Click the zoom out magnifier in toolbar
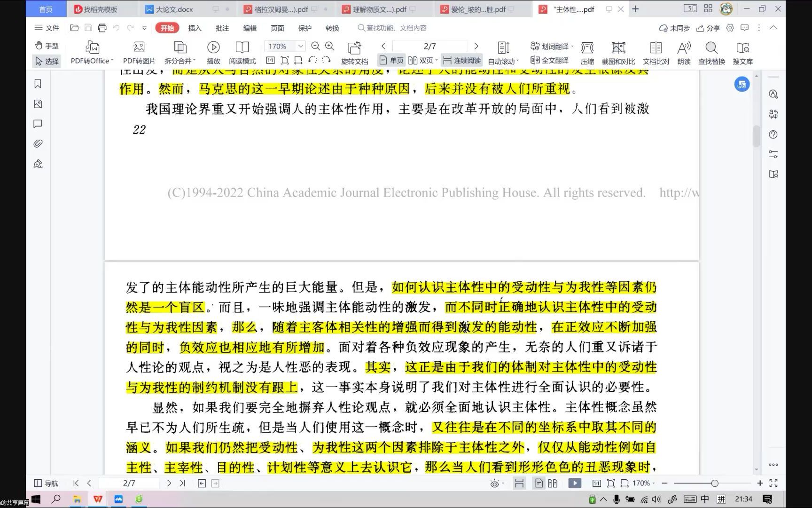Screen dimensions: 812x508 pos(316,46)
